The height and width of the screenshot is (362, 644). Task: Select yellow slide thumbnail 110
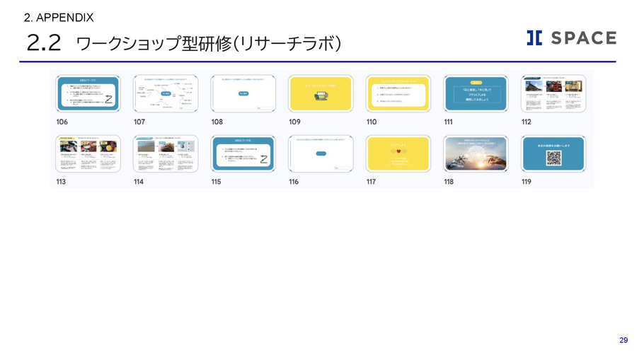[x=398, y=94]
